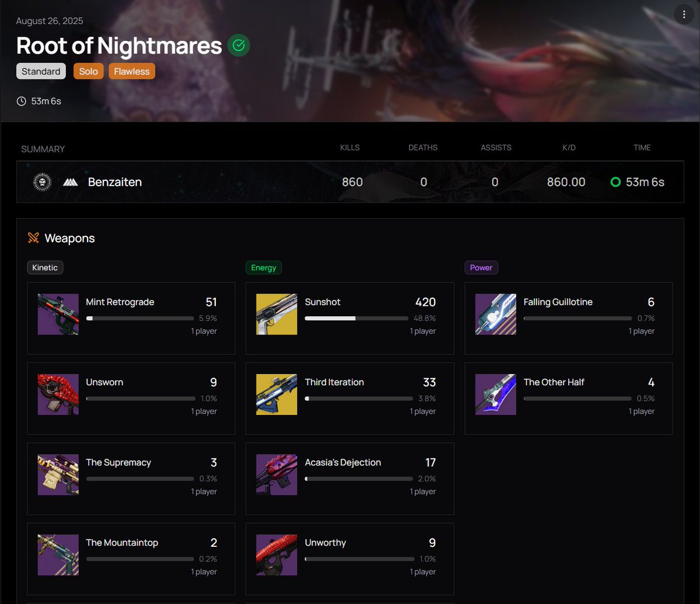Click the Sunshot weapon name
This screenshot has height=604, width=700.
(x=323, y=302)
